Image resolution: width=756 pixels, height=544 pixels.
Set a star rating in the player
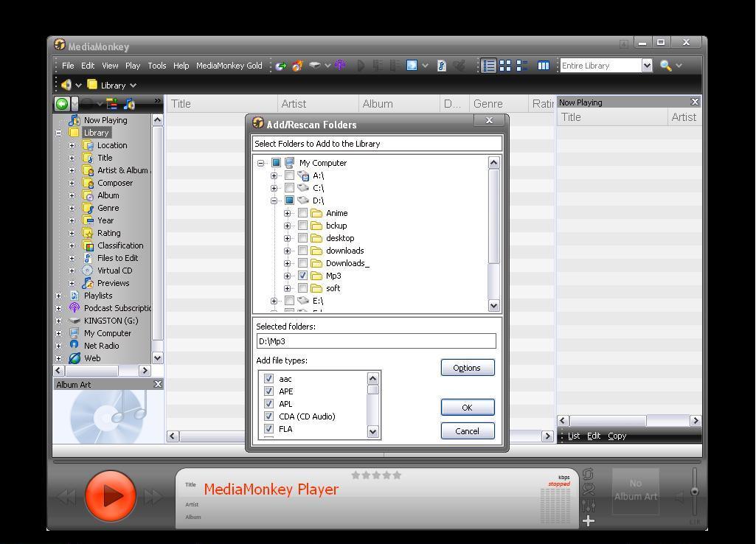pos(376,475)
